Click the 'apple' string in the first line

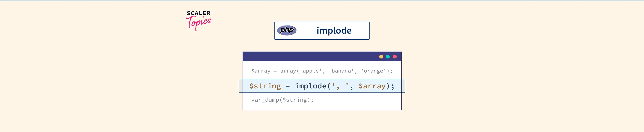(310, 71)
